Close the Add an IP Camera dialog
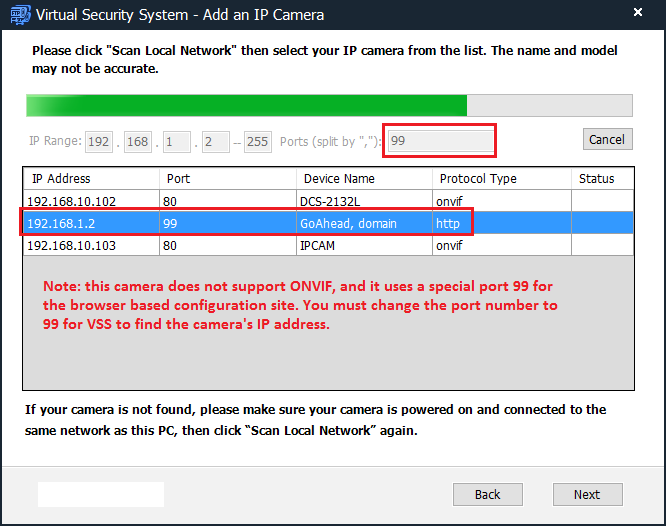666x526 pixels. [x=638, y=12]
